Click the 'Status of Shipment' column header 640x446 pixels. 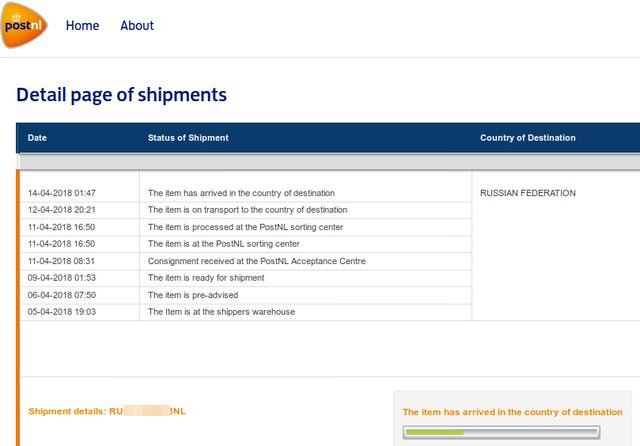pyautogui.click(x=188, y=138)
